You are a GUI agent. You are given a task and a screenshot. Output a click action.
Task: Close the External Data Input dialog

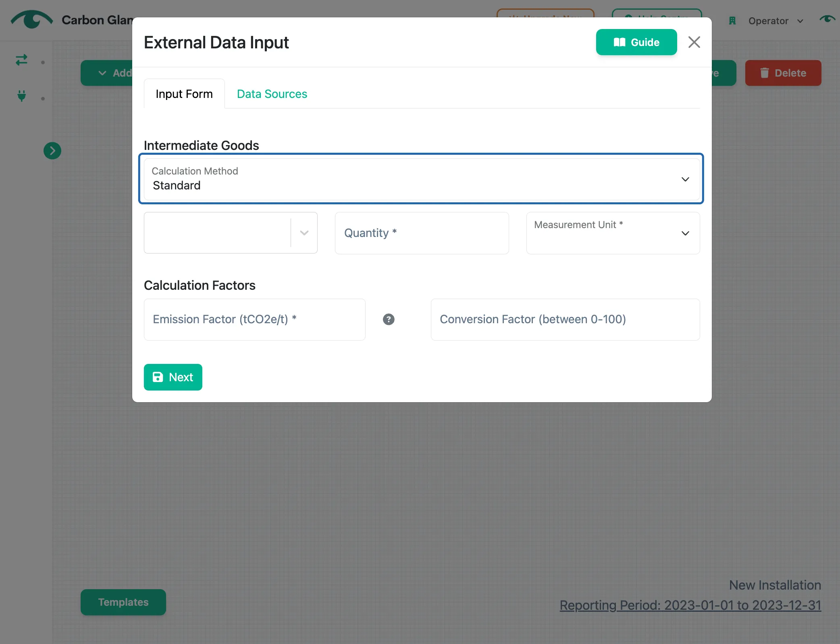click(x=694, y=42)
